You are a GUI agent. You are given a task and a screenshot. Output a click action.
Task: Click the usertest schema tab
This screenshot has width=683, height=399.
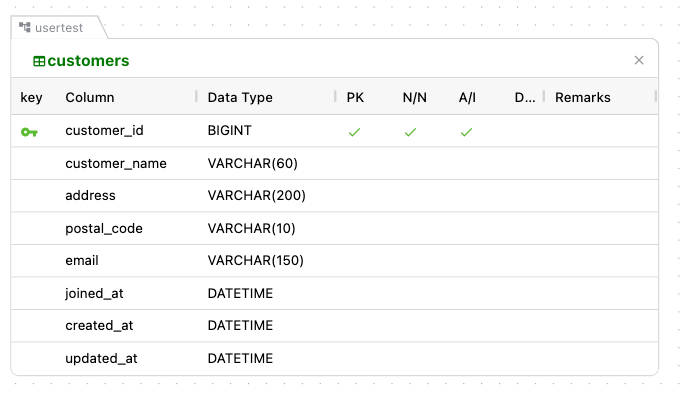coord(58,28)
